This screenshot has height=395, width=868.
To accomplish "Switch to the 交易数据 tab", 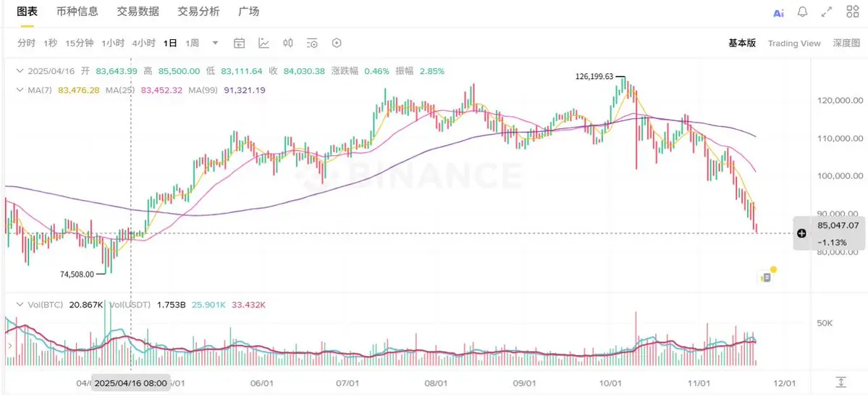I will [138, 11].
